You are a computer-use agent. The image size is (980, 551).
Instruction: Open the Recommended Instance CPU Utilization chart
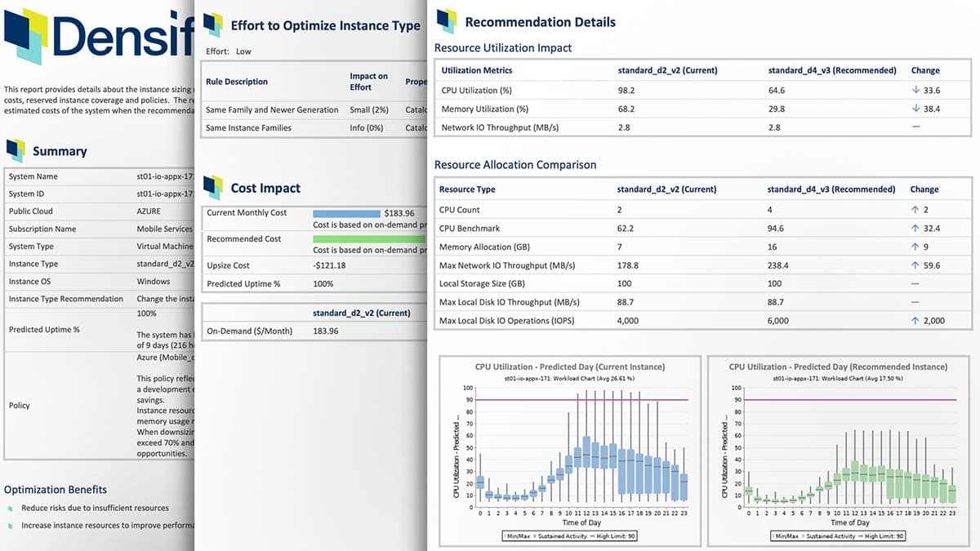click(x=837, y=448)
